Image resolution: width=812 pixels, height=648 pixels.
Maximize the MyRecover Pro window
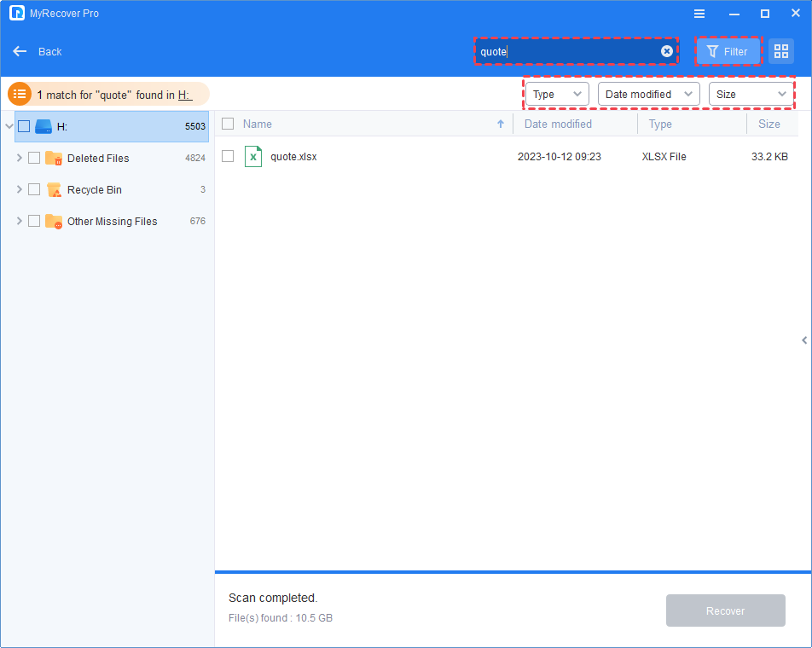click(x=765, y=14)
